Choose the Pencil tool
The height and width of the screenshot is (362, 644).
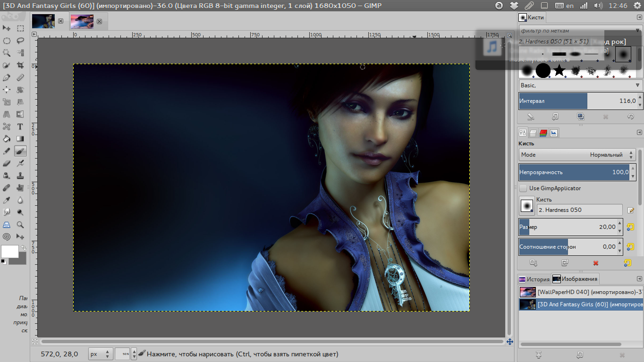7,151
